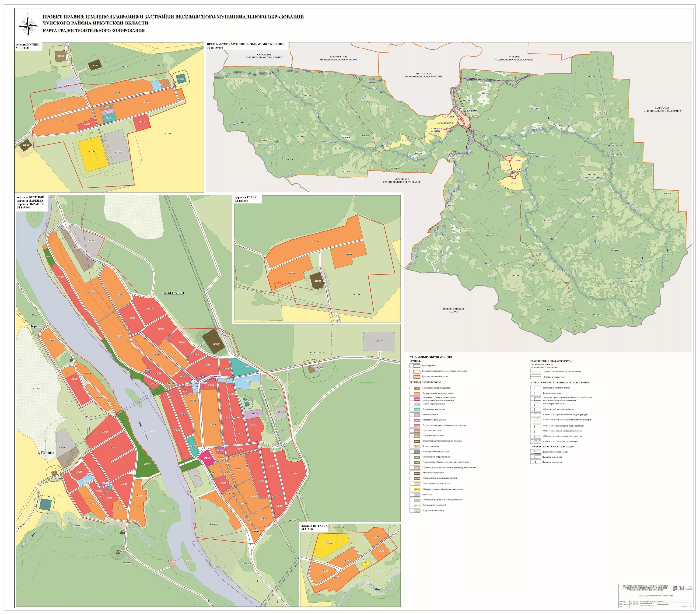This screenshot has height=614, width=700.
Task: Click the archaeology monument triangle legend symbol
Action: (x=535, y=462)
